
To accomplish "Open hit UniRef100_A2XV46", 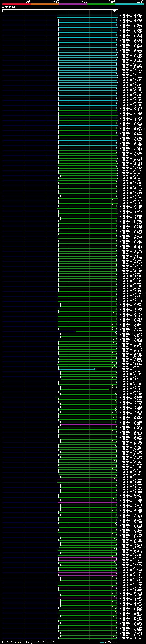I will 131,118.
